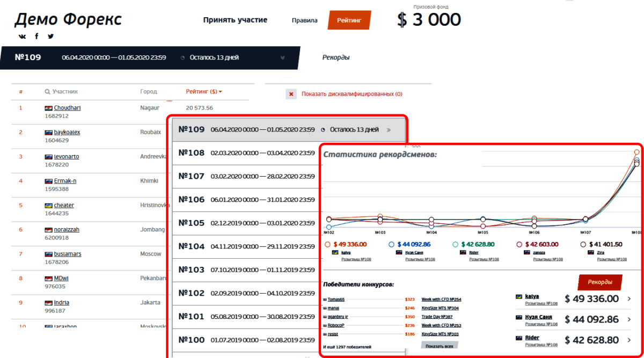Expand kalya's $49 336.00 record arrow

pyautogui.click(x=629, y=299)
